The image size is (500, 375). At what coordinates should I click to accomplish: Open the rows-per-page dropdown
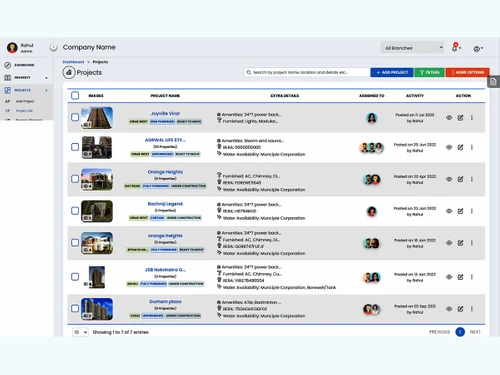click(x=80, y=332)
